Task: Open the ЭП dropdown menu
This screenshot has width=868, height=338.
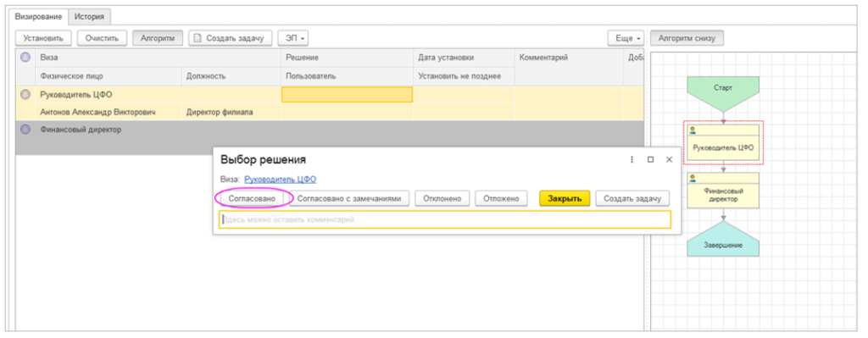Action: tap(292, 39)
